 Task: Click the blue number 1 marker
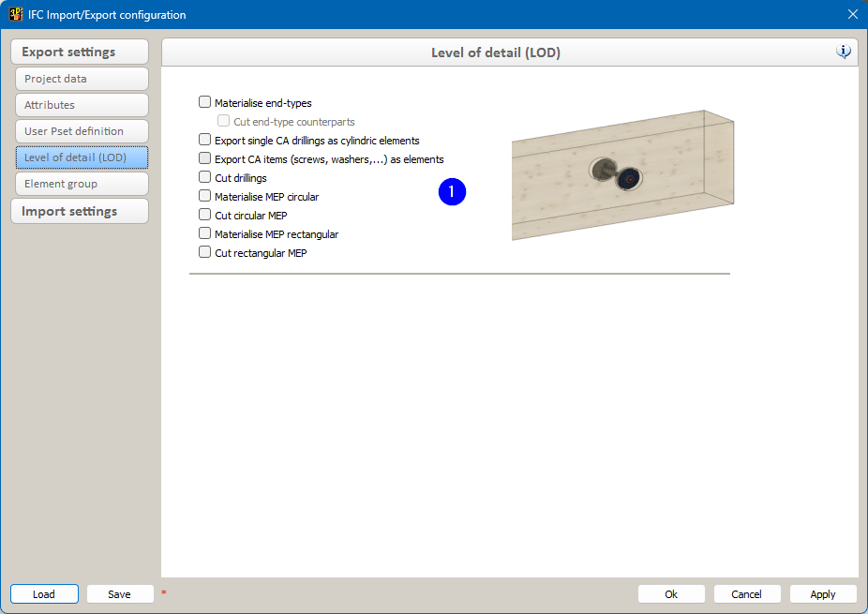[x=452, y=192]
